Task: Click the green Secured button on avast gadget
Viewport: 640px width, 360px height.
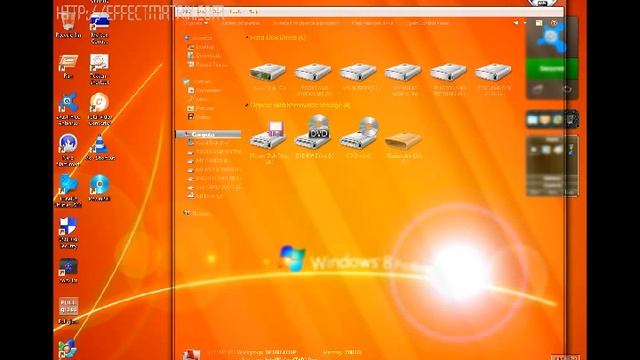Action: [551, 69]
